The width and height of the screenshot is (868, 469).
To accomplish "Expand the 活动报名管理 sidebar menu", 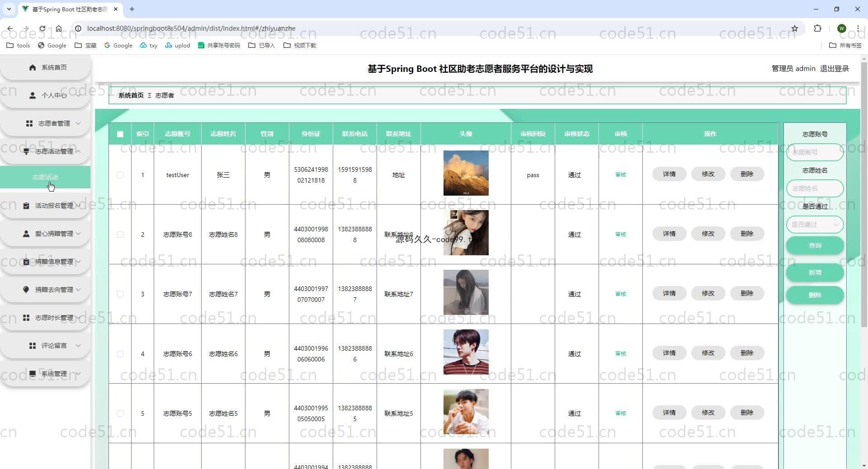I will click(54, 206).
